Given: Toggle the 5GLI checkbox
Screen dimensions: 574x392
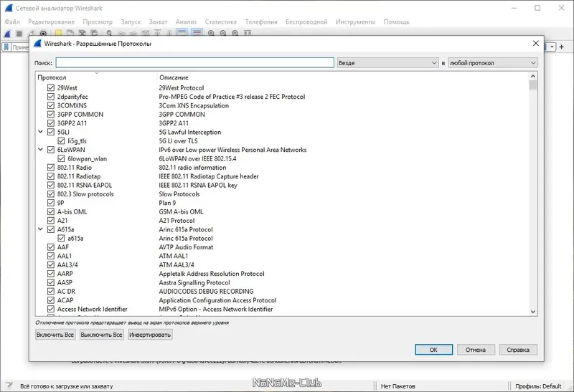Looking at the screenshot, I should coord(51,132).
